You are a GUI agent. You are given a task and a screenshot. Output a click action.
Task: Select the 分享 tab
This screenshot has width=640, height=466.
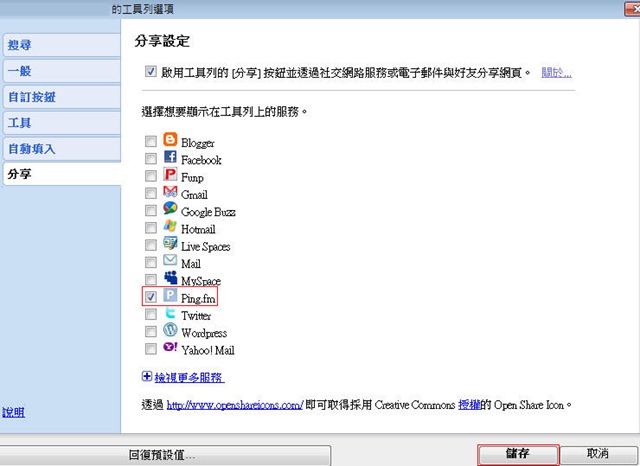pyautogui.click(x=62, y=174)
